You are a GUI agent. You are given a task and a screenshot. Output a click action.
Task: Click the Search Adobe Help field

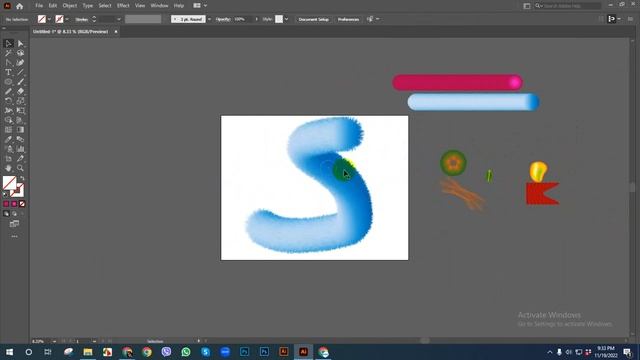(x=568, y=6)
